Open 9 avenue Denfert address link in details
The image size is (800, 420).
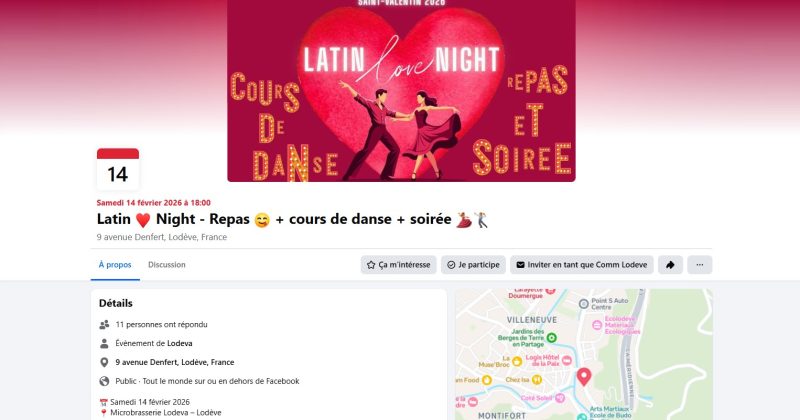click(x=174, y=362)
